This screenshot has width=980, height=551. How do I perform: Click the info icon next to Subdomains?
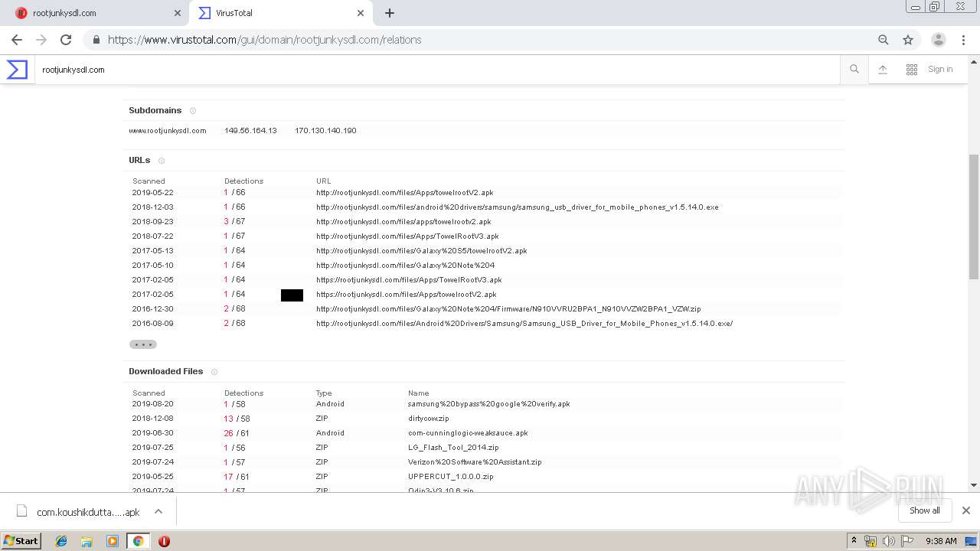(193, 111)
